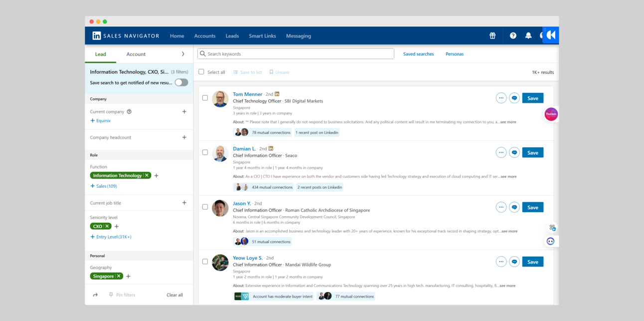Open the purple Rocketreach side widget
Image resolution: width=644 pixels, height=321 pixels.
point(551,114)
